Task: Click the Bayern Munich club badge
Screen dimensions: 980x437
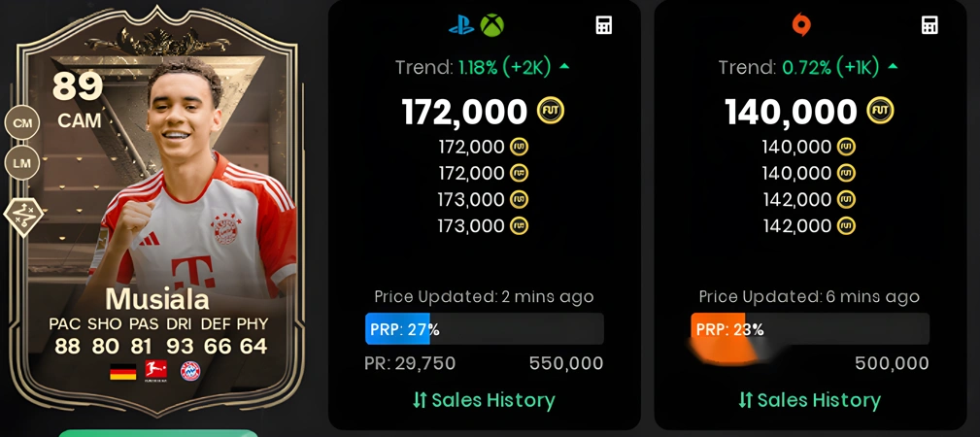Action: 190,371
